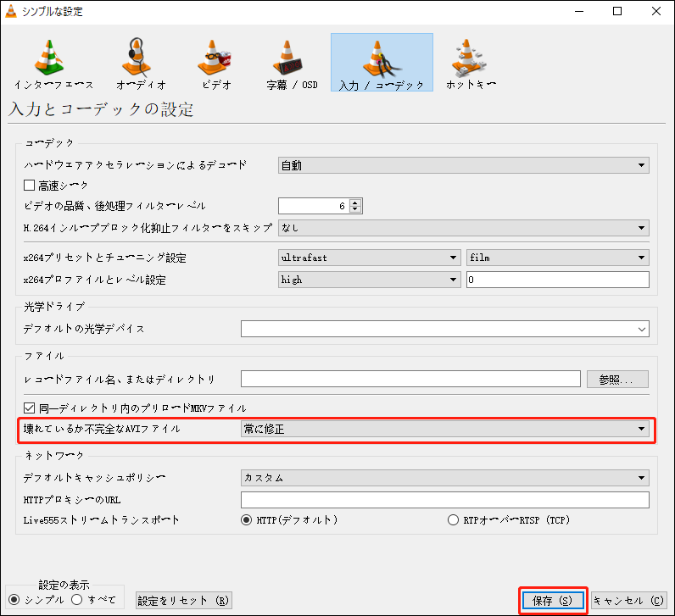Click the 参照... browse button
Image resolution: width=675 pixels, height=616 pixels.
(x=617, y=380)
